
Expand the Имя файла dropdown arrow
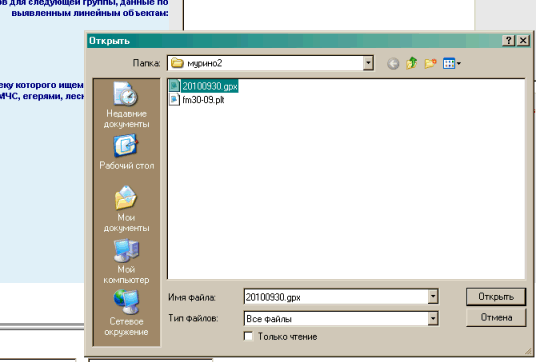coord(433,297)
